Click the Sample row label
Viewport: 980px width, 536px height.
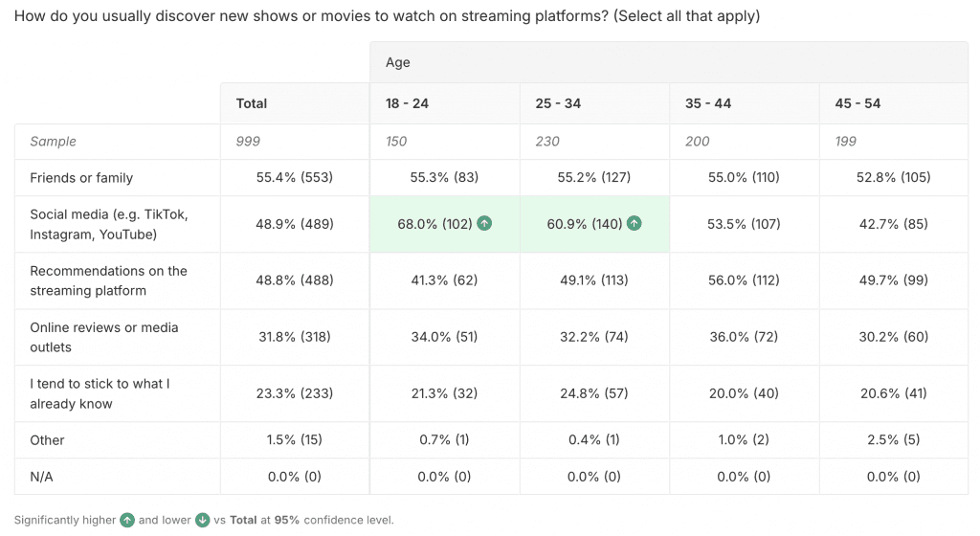tap(53, 141)
